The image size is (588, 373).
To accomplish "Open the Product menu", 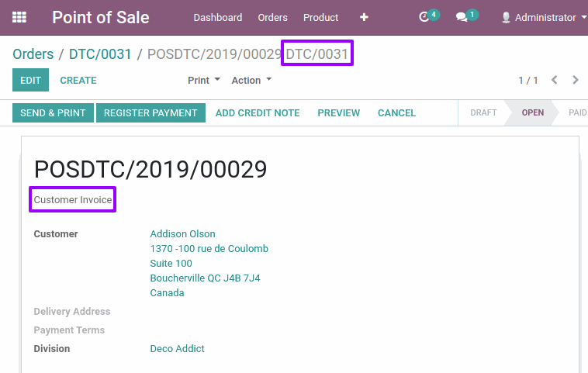I will (x=320, y=17).
